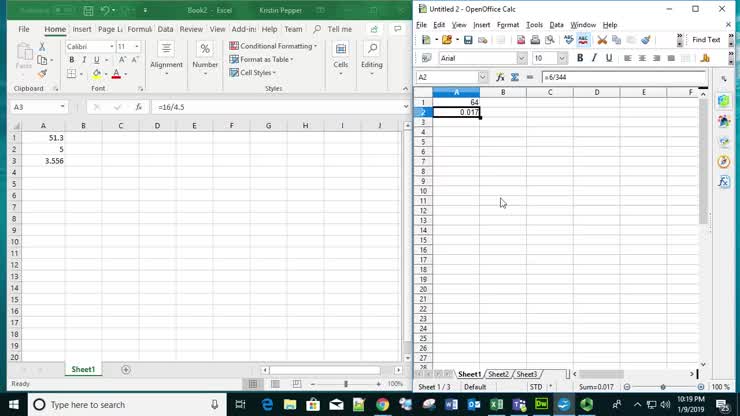Open Page Preview icon in Calc toolbar
The image size is (740, 416).
[x=549, y=40]
